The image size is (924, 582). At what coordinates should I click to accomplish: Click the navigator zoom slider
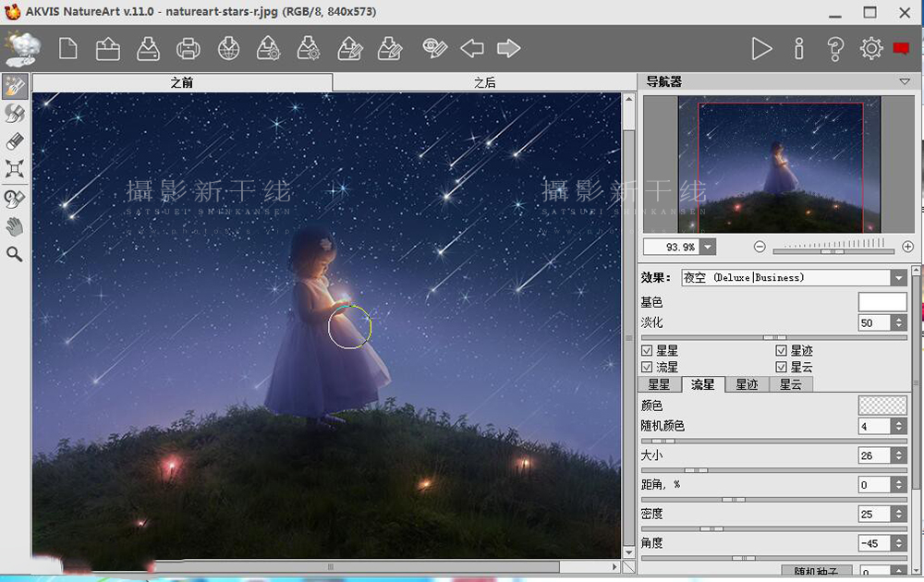pos(833,251)
